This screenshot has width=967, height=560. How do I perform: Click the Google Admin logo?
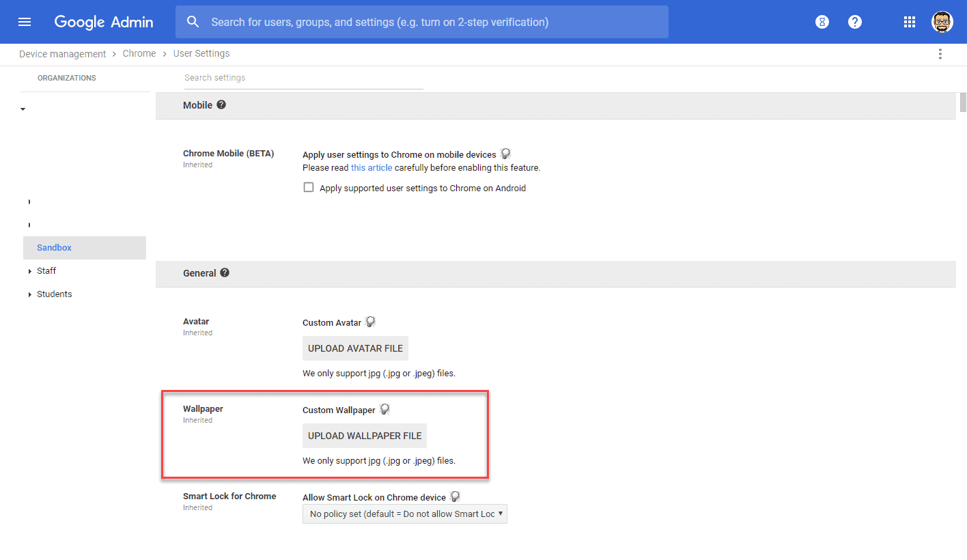click(x=104, y=22)
